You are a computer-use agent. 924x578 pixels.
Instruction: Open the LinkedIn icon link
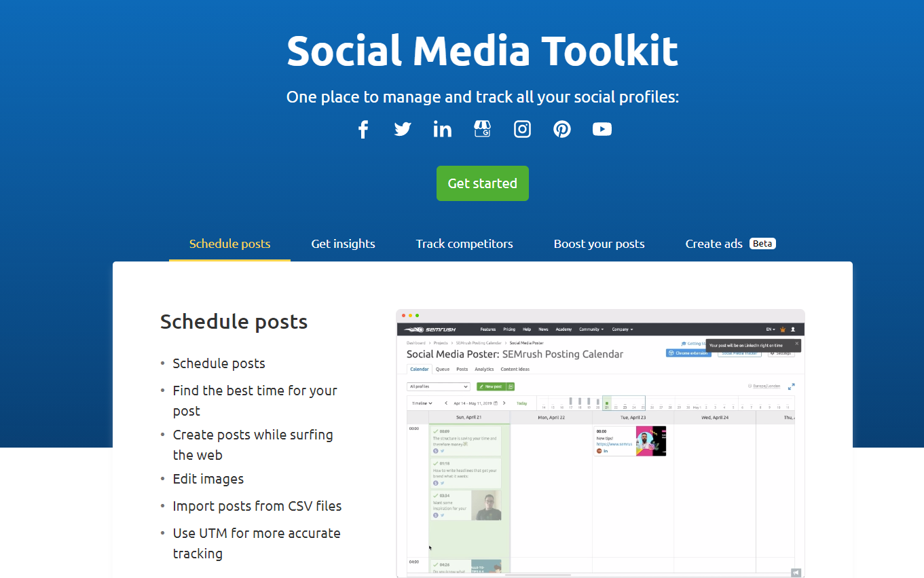point(443,129)
